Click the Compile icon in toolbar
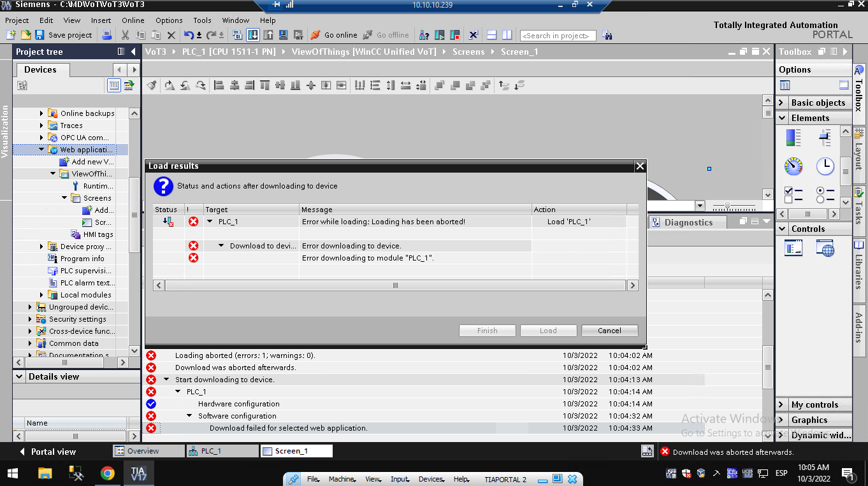 click(238, 35)
